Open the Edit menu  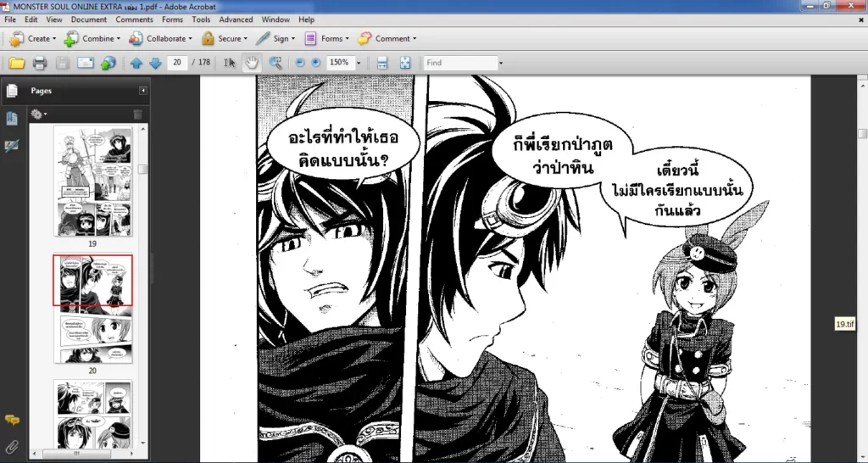[x=31, y=20]
